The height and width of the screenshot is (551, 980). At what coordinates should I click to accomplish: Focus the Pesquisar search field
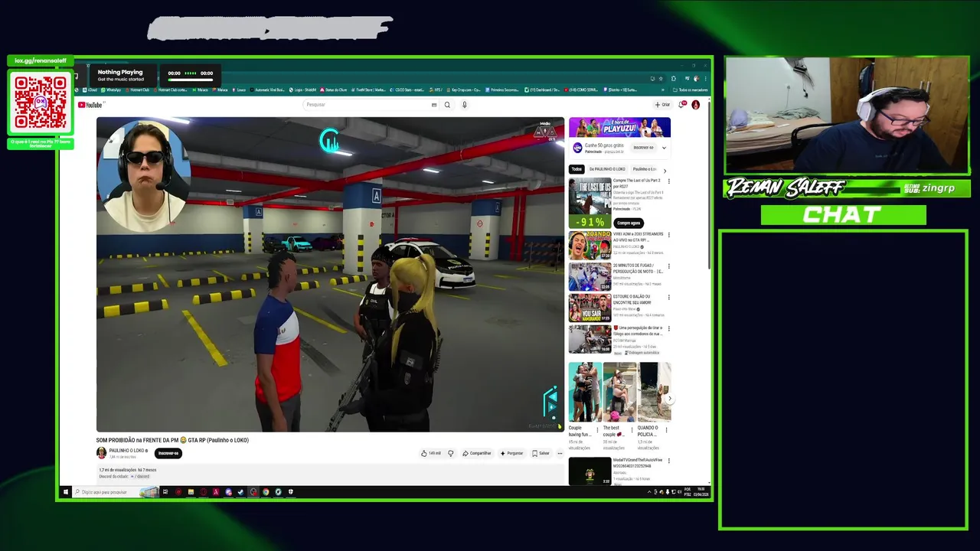(366, 105)
